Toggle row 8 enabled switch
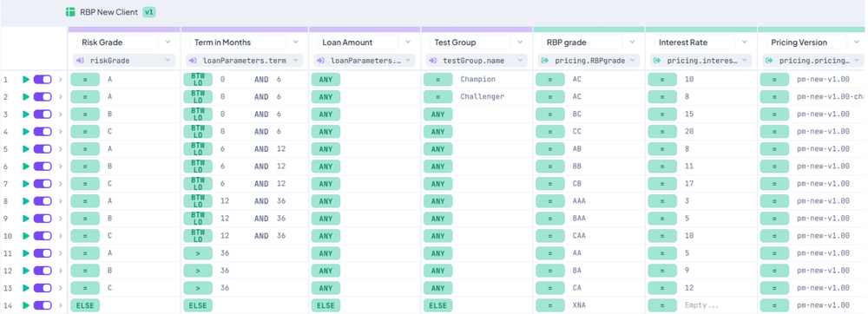 point(43,201)
